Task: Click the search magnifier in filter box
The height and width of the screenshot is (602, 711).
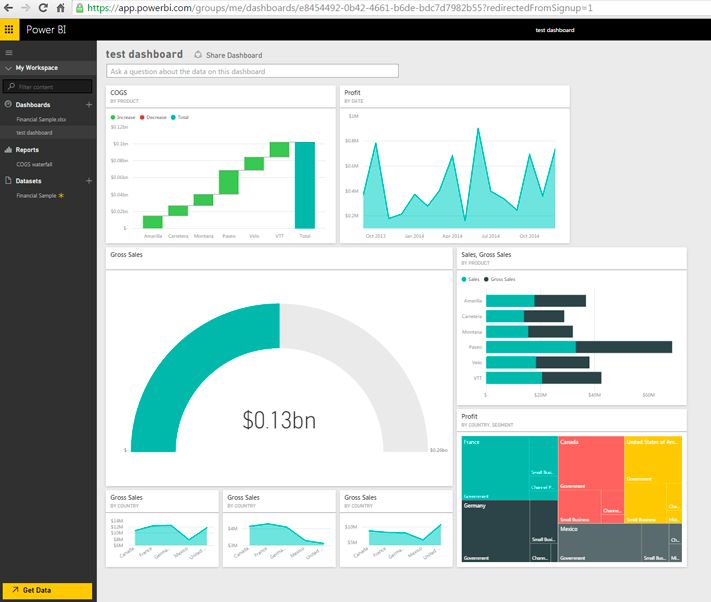Action: tap(11, 86)
